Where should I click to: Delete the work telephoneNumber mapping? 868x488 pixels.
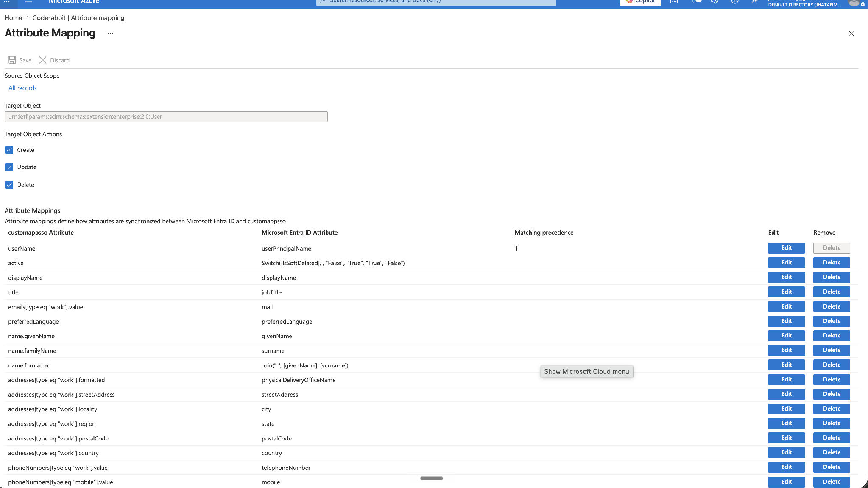[832, 467]
